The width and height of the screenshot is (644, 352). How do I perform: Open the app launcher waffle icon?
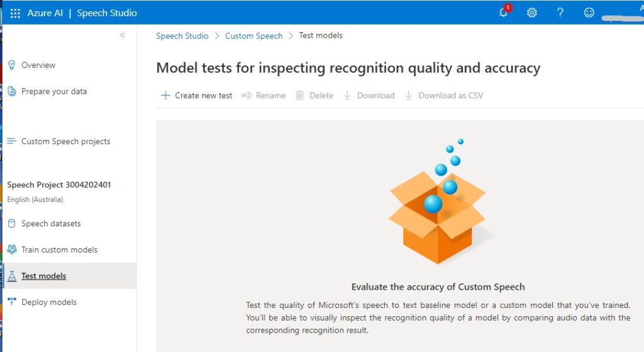[15, 13]
